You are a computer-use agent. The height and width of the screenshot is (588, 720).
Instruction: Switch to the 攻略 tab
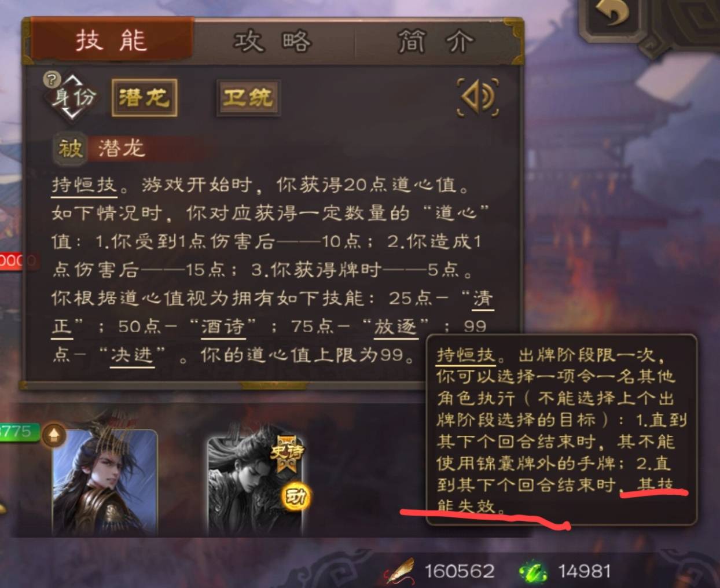tap(273, 41)
